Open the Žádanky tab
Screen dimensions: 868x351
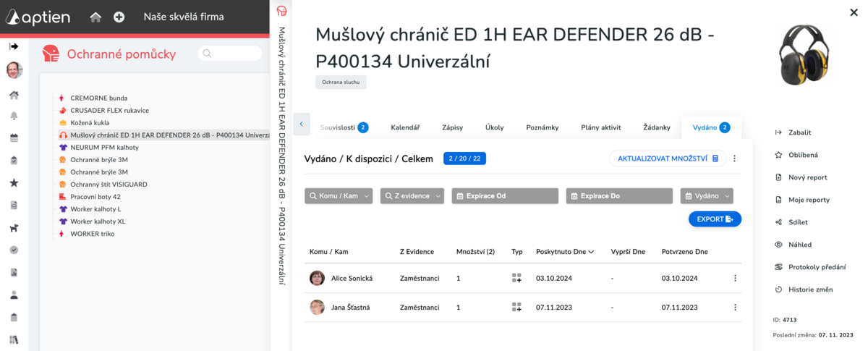click(656, 127)
